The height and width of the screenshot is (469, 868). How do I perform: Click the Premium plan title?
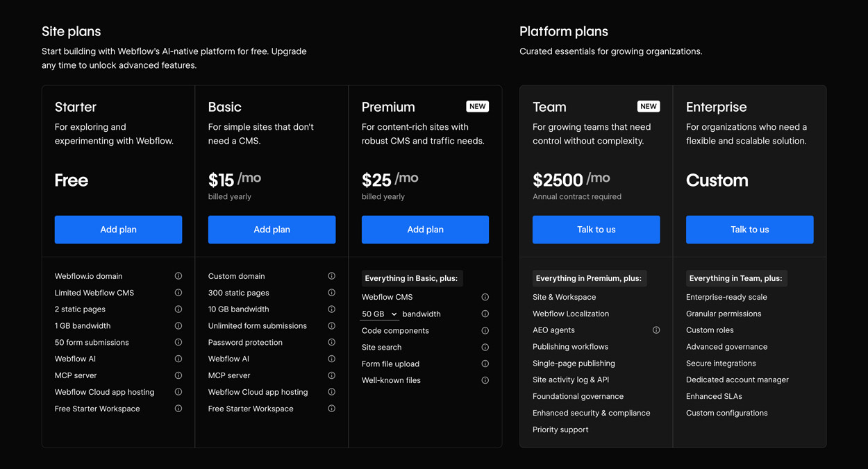pyautogui.click(x=388, y=107)
